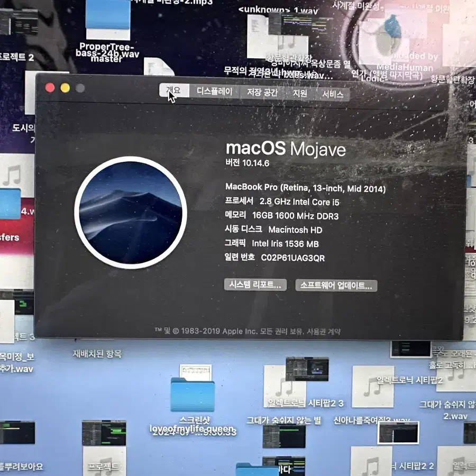This screenshot has width=476, height=476.
Task: Select the ProperTree-bass-24b.wav master folder
Action: [108, 20]
